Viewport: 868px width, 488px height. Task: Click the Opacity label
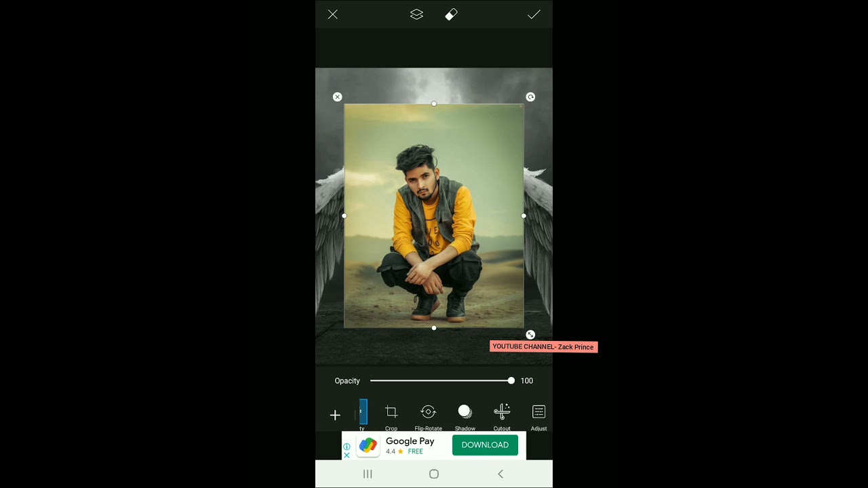coord(347,381)
